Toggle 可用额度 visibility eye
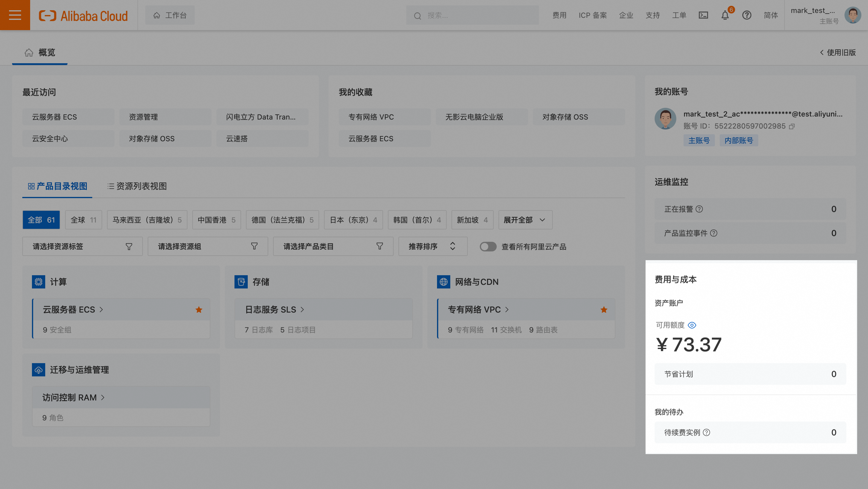 (x=692, y=325)
